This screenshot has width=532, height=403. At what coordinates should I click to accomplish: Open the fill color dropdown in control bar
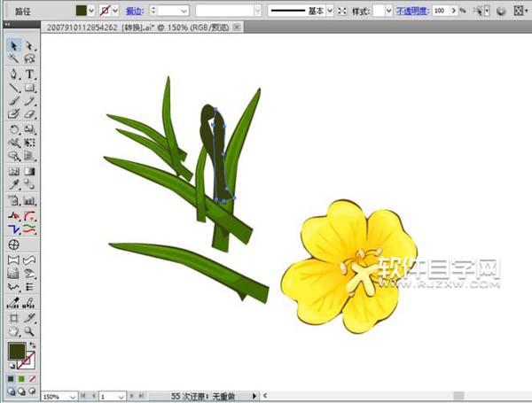pyautogui.click(x=91, y=11)
